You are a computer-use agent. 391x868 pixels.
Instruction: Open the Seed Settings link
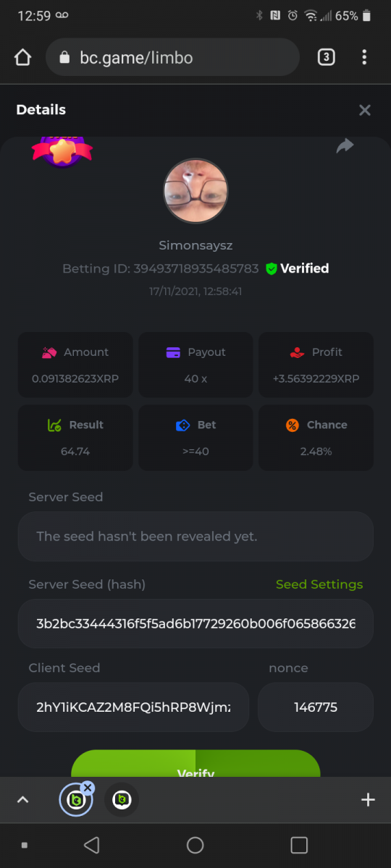(319, 584)
